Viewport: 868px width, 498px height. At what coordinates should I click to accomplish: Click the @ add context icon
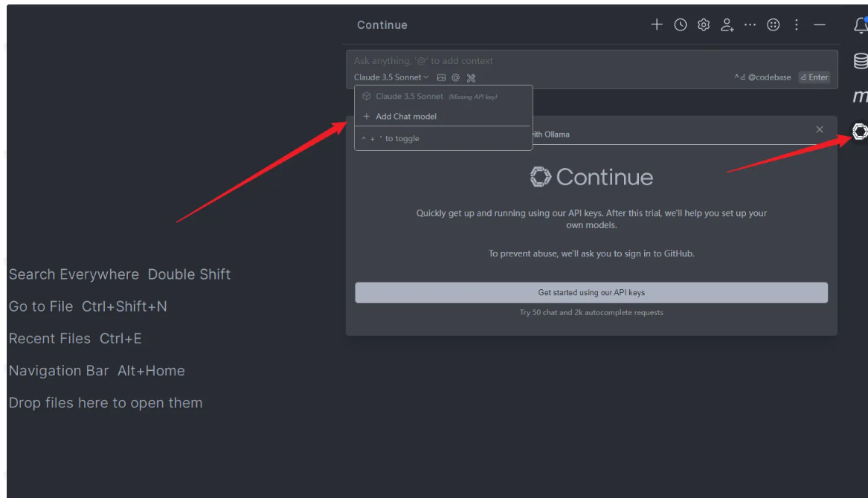pos(456,77)
